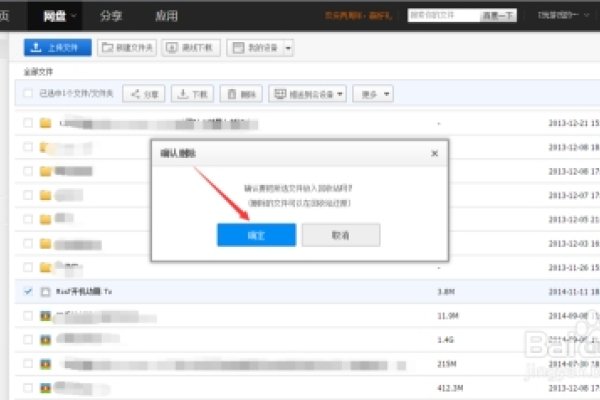600x400 pixels.
Task: Click the video file icon of the 215M file
Action: pyautogui.click(x=46, y=364)
